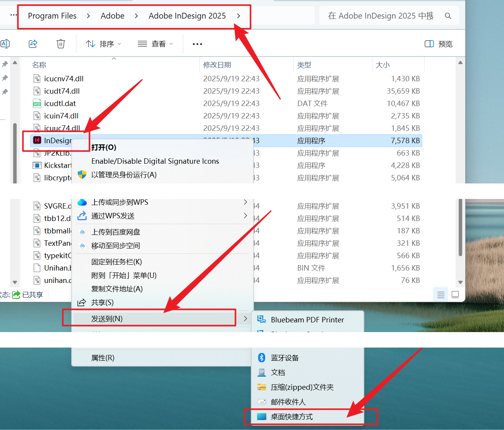Open 通过WPS发送 submenu
The width and height of the screenshot is (504, 430).
(163, 216)
